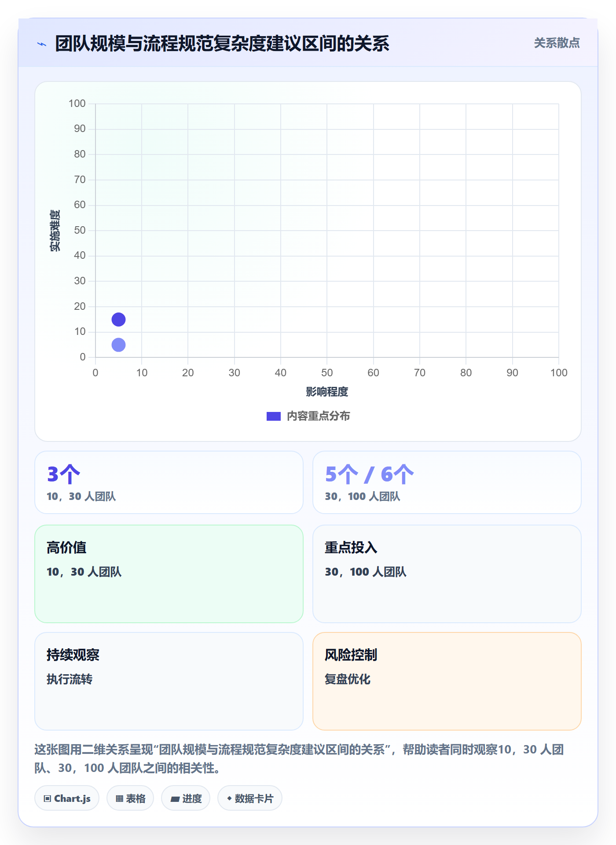Click the Chart.js tag
The height and width of the screenshot is (845, 616).
coord(67,798)
